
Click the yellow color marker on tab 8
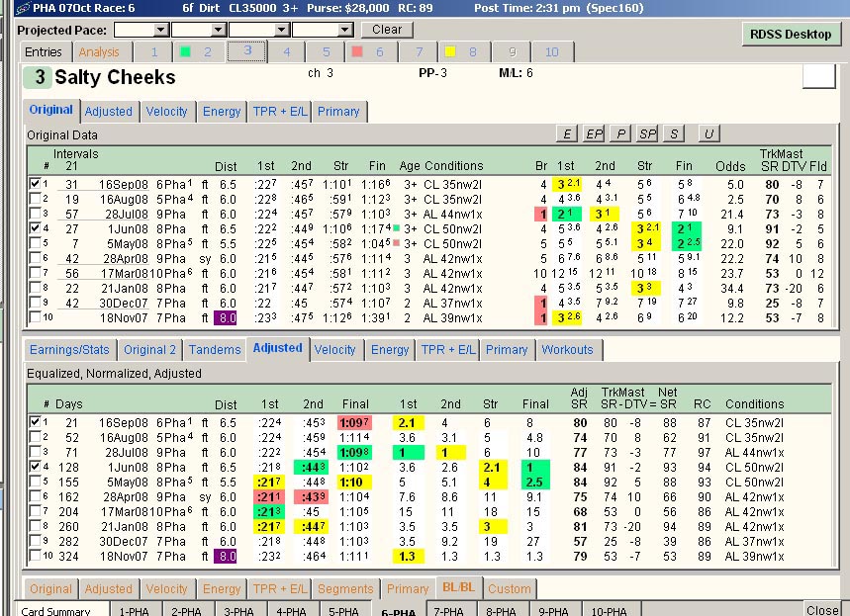[450, 52]
